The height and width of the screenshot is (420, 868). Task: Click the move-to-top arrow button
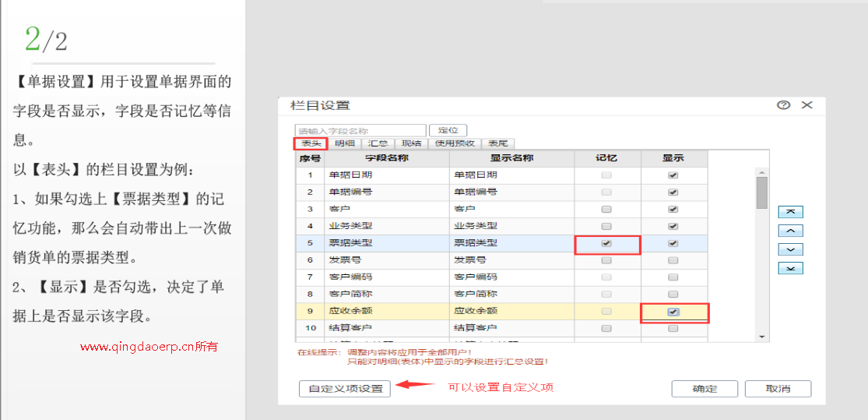(790, 212)
